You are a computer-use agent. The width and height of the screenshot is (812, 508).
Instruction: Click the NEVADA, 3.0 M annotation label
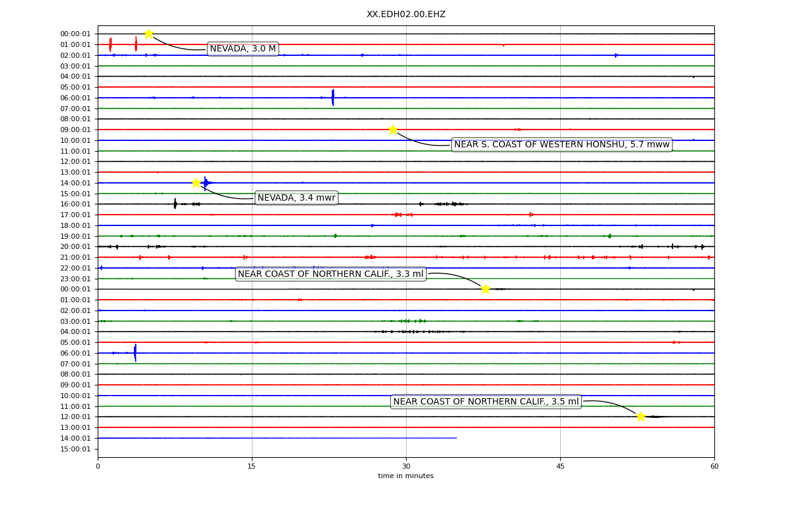tap(243, 49)
